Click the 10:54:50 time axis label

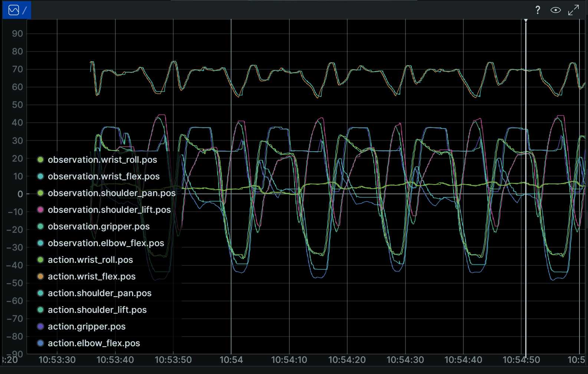click(521, 360)
